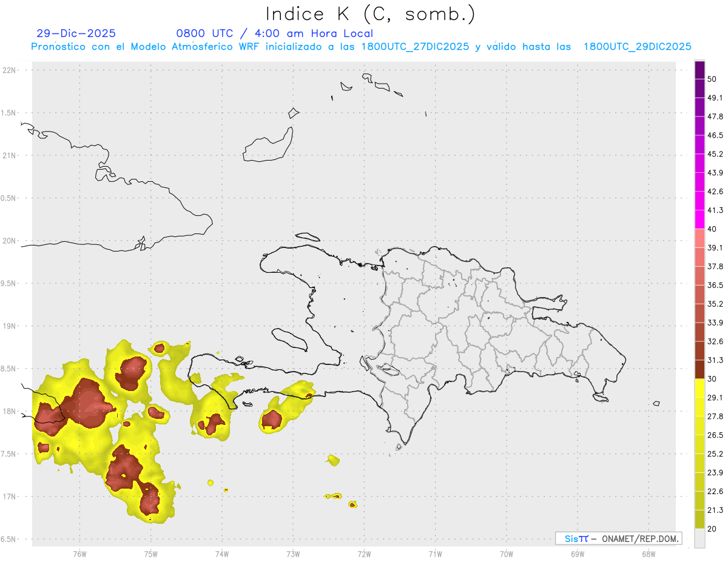This screenshot has width=728, height=562.
Task: Click the '21N' latitude label
Action: (9, 156)
